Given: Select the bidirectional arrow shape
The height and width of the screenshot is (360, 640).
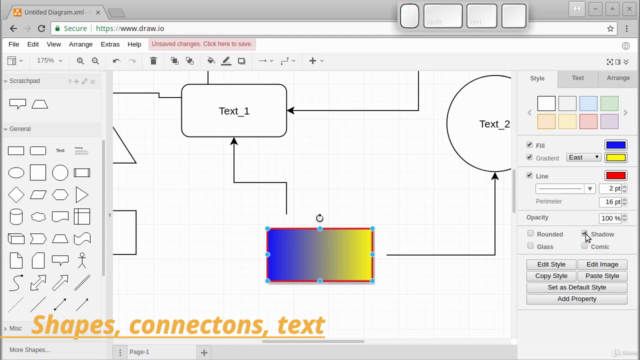Looking at the screenshot, I should click(x=38, y=282).
